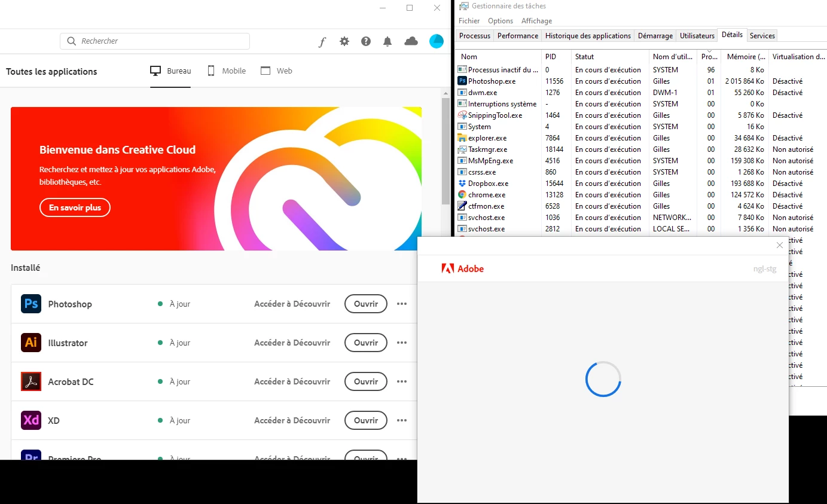
Task: Switch to Performance tab in Task Manager
Action: (x=518, y=36)
